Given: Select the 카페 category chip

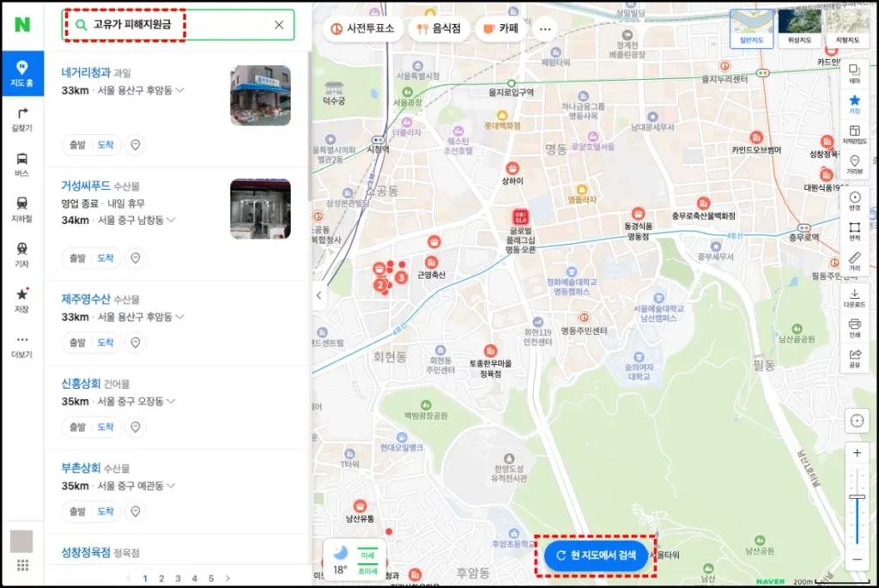Looking at the screenshot, I should pos(501,28).
